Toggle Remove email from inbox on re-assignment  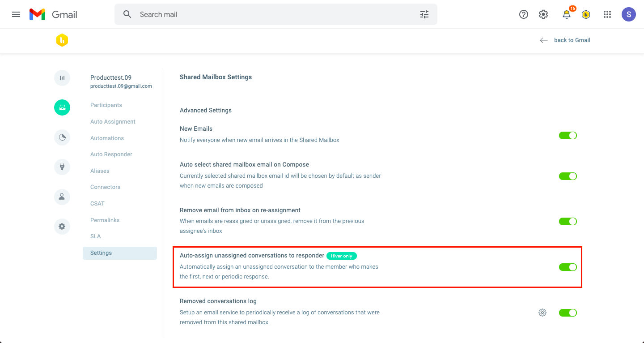(568, 221)
